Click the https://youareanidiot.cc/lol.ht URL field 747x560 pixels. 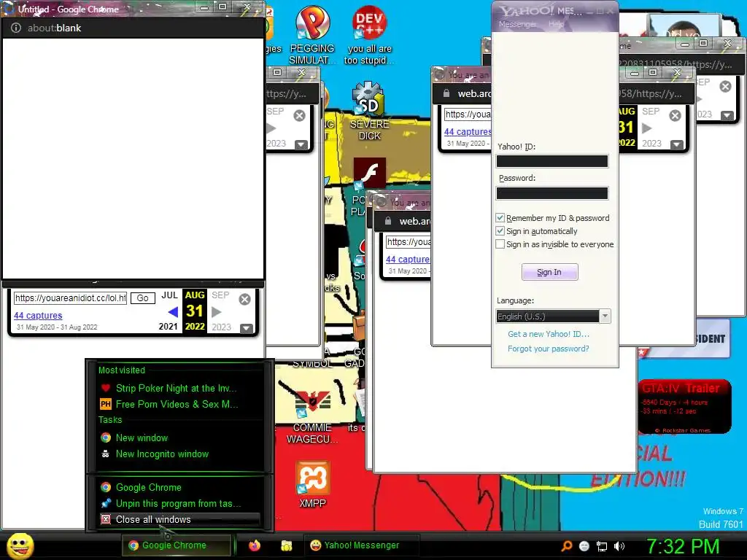click(71, 298)
